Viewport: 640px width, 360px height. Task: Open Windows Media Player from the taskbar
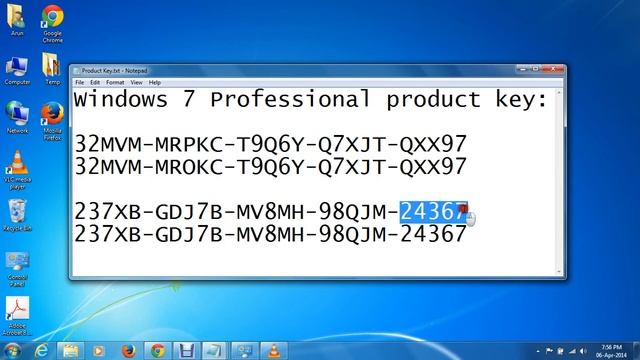[98, 351]
